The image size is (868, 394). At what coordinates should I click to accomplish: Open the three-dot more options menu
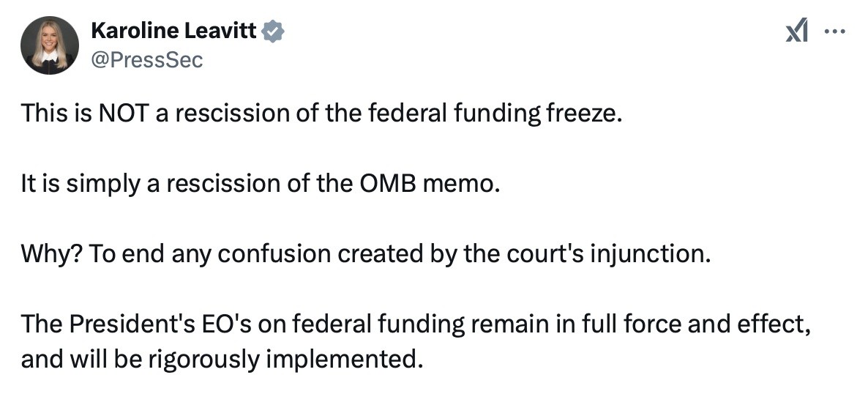click(x=835, y=31)
